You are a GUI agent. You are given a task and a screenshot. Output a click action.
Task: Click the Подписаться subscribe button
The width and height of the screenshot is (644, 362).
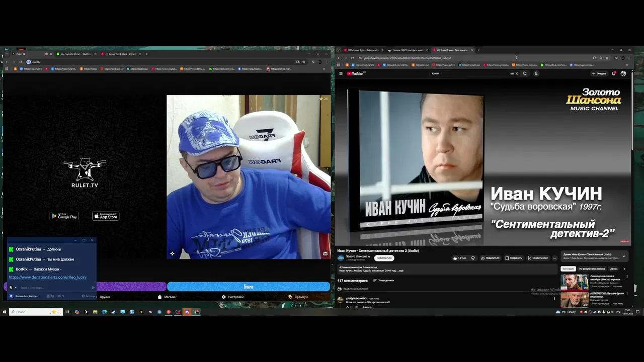click(384, 258)
